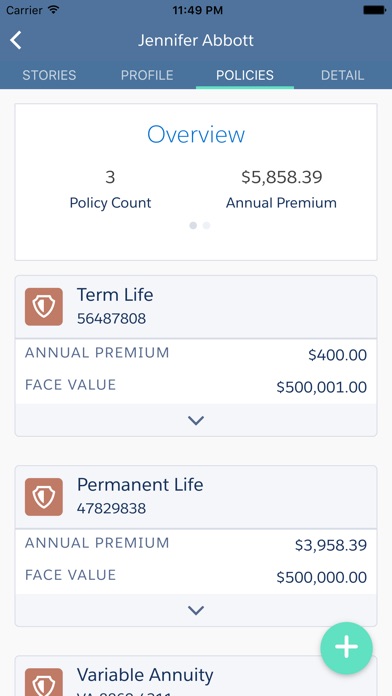
Task: Open the Term Life policy title
Action: (x=115, y=295)
